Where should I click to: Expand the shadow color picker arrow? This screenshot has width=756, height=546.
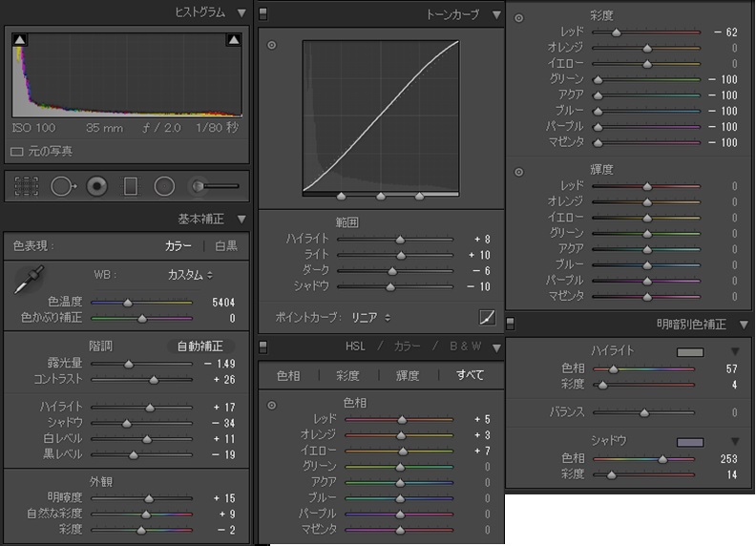click(735, 441)
